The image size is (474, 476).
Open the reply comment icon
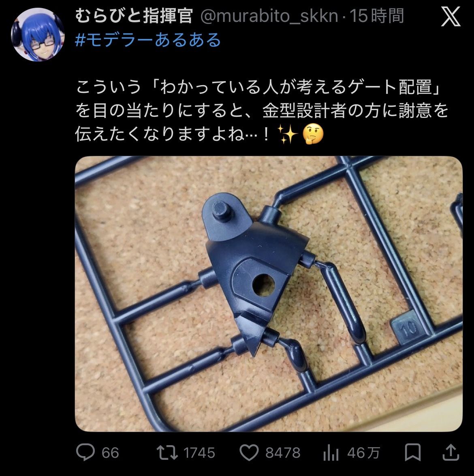coord(85,452)
